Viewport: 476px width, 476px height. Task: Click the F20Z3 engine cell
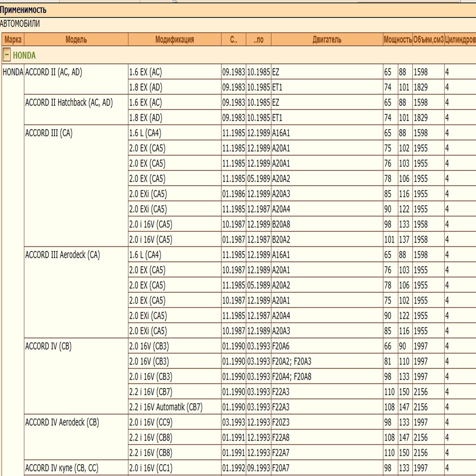pos(281,422)
